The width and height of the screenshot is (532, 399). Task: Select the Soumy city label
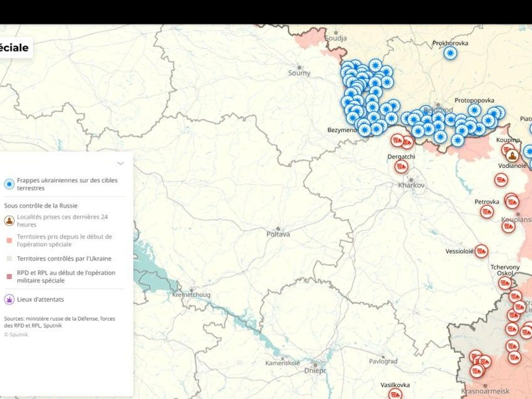pyautogui.click(x=299, y=73)
